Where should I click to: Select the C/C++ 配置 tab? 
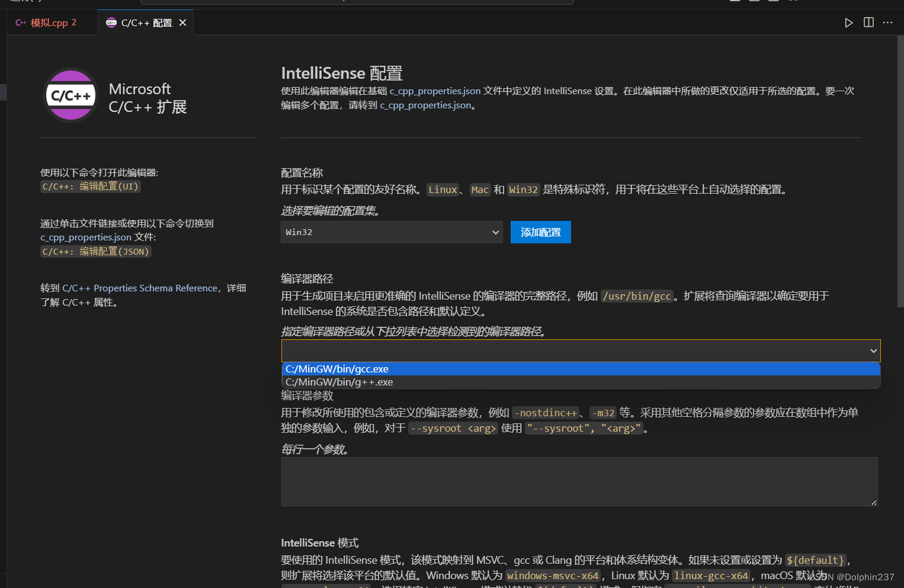[x=146, y=23]
